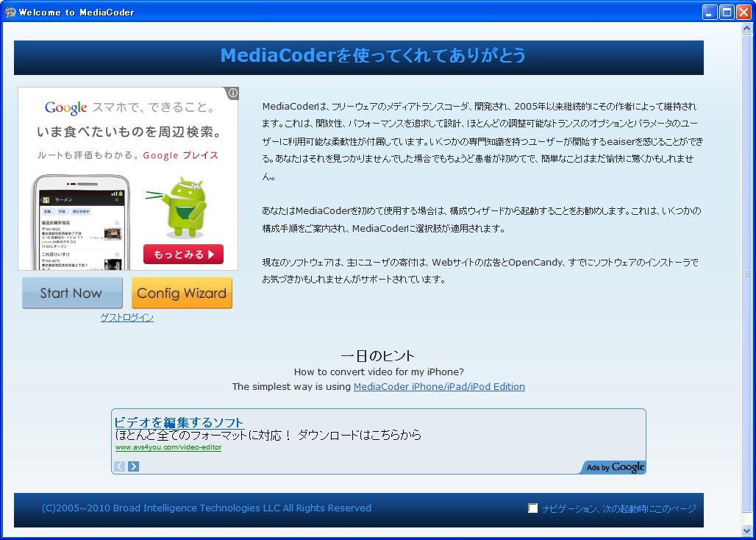756x540 pixels.
Task: Open the MediaCoder system menu via title bar icon
Action: coord(10,12)
